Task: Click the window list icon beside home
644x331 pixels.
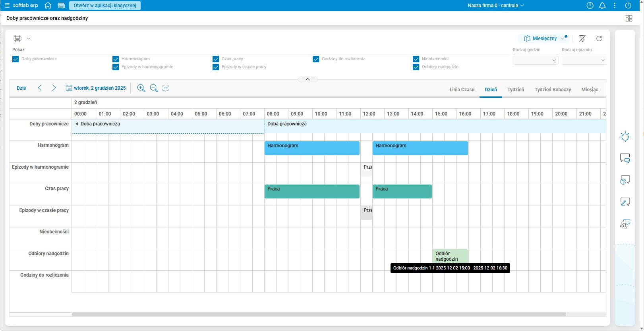Action: pos(61,6)
